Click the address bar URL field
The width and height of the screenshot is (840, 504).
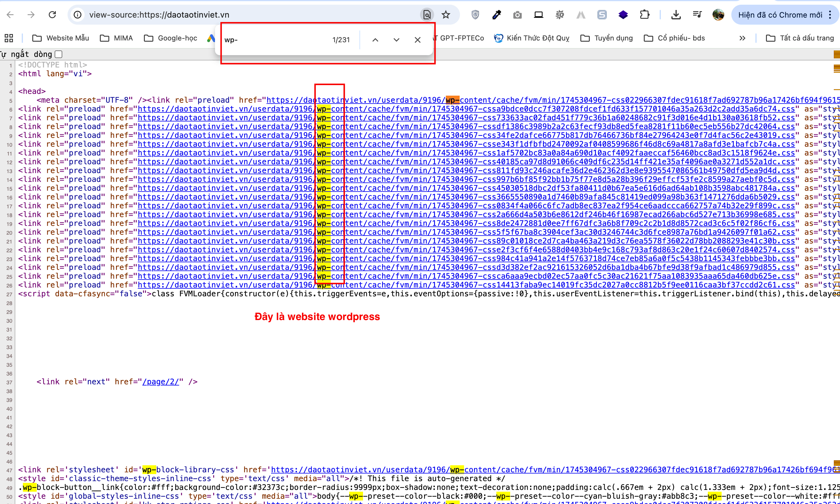coord(238,15)
